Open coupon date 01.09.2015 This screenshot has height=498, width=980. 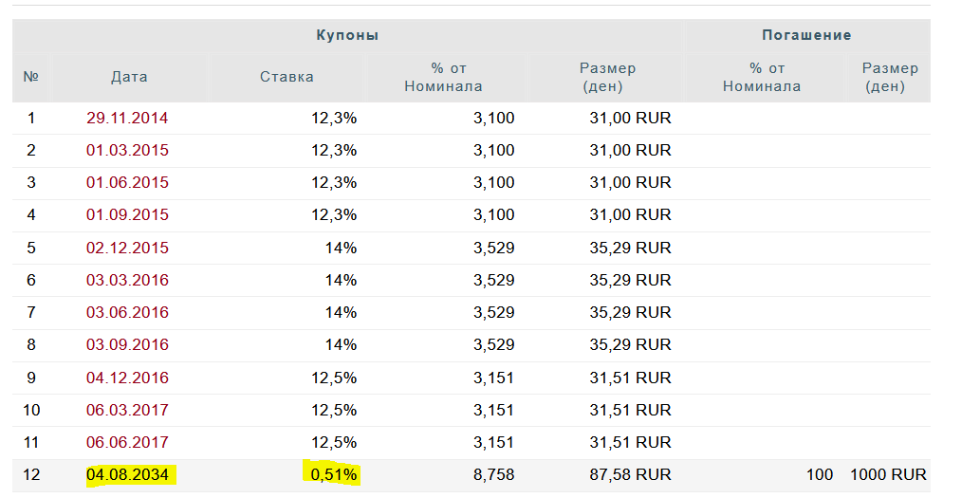(x=127, y=215)
